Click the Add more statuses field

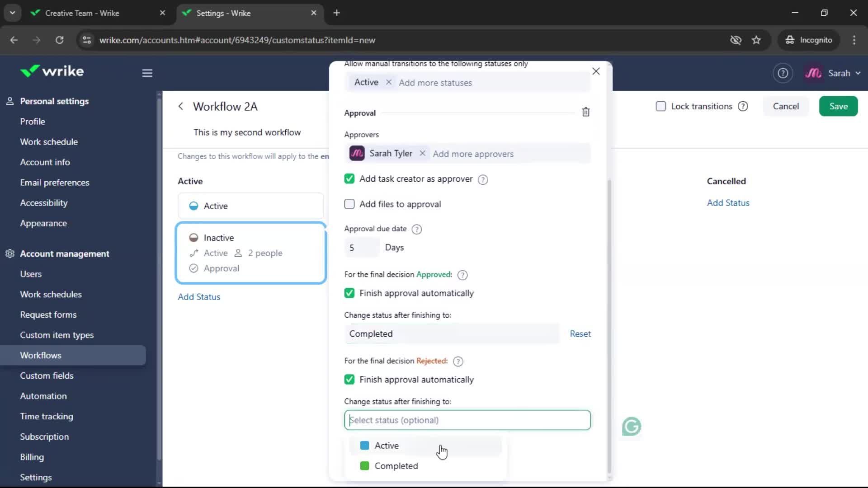tap(435, 83)
